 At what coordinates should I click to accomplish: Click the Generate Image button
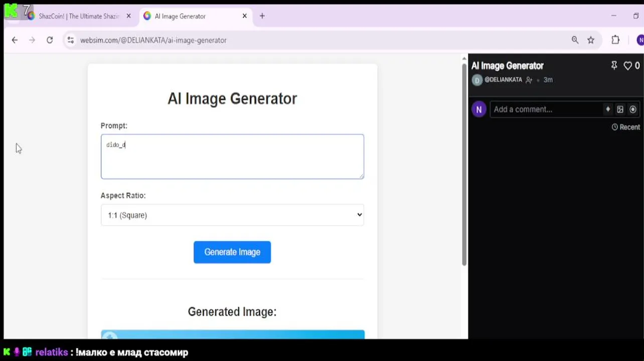point(232,252)
